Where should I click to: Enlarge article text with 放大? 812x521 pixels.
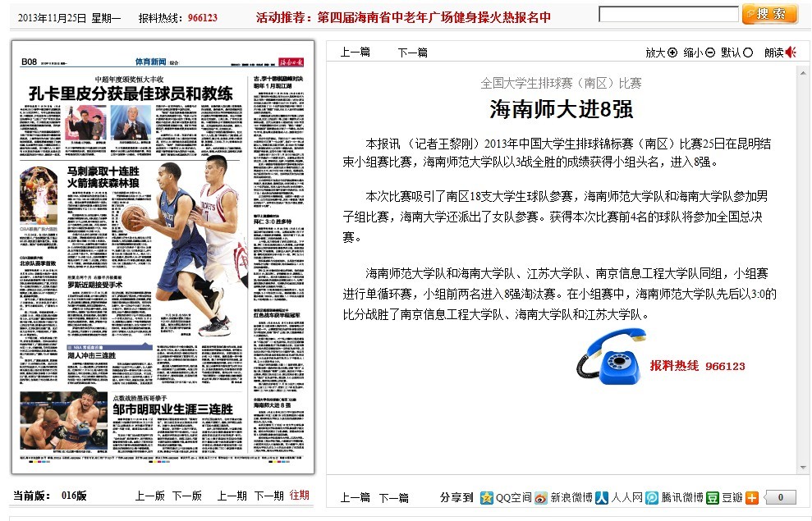point(661,53)
